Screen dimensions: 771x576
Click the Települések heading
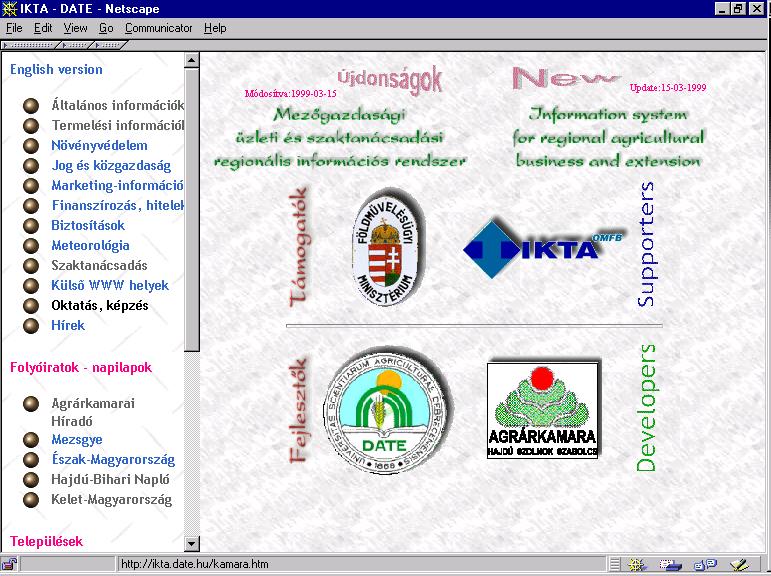[46, 542]
